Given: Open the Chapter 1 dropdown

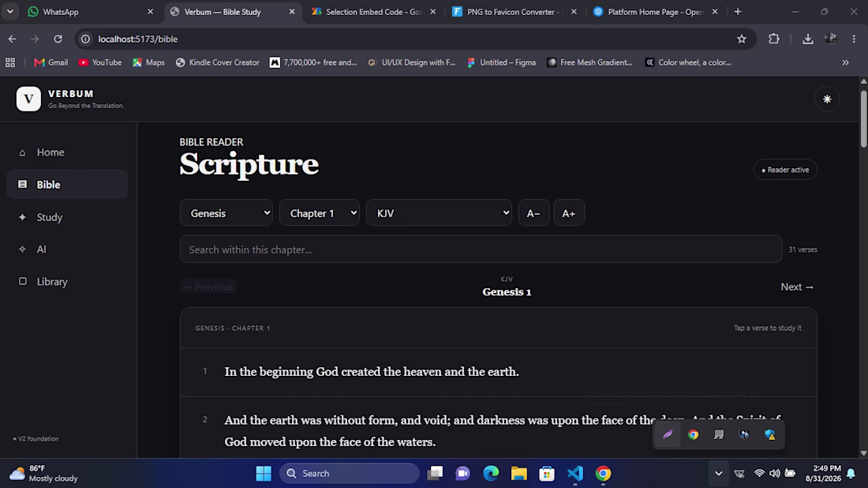Looking at the screenshot, I should tap(320, 212).
